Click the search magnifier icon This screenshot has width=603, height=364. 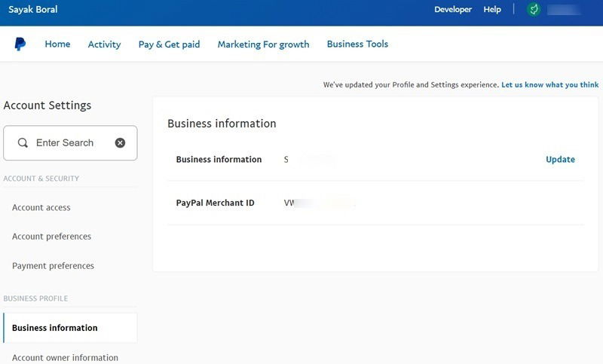pos(23,143)
